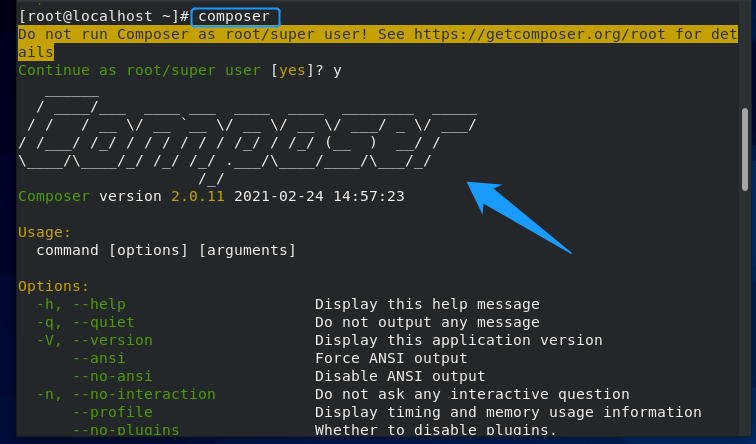
Task: Click 'Do not output any message' description
Action: pyautogui.click(x=427, y=323)
